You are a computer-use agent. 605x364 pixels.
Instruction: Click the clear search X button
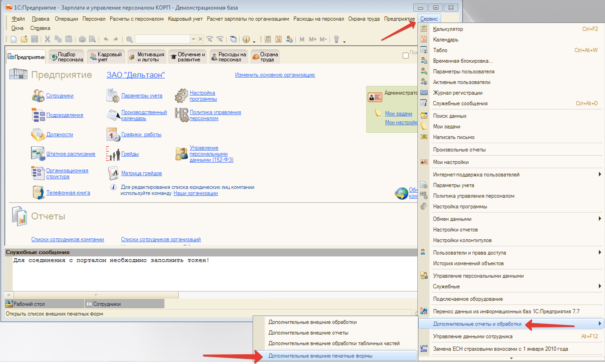click(x=200, y=39)
